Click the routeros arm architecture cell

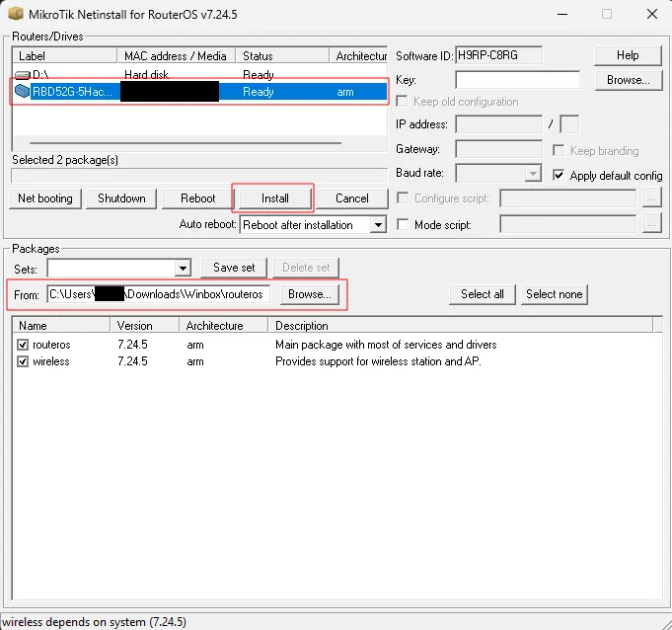point(195,345)
